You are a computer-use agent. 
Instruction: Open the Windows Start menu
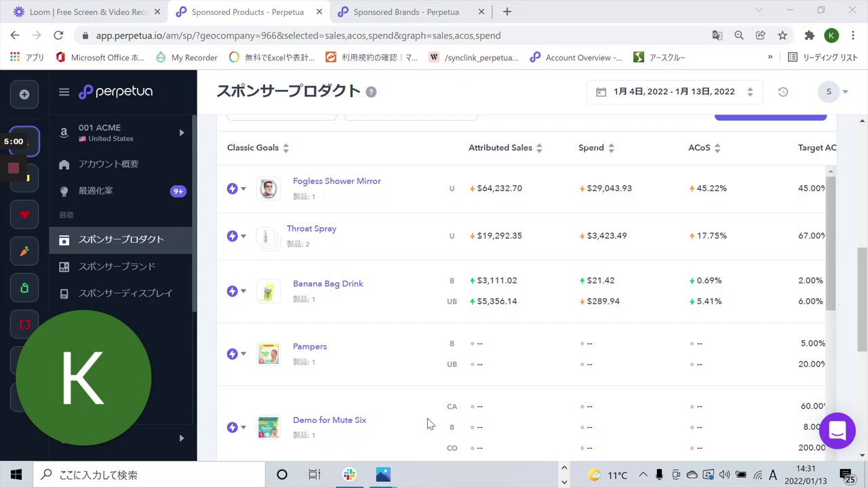[16, 474]
